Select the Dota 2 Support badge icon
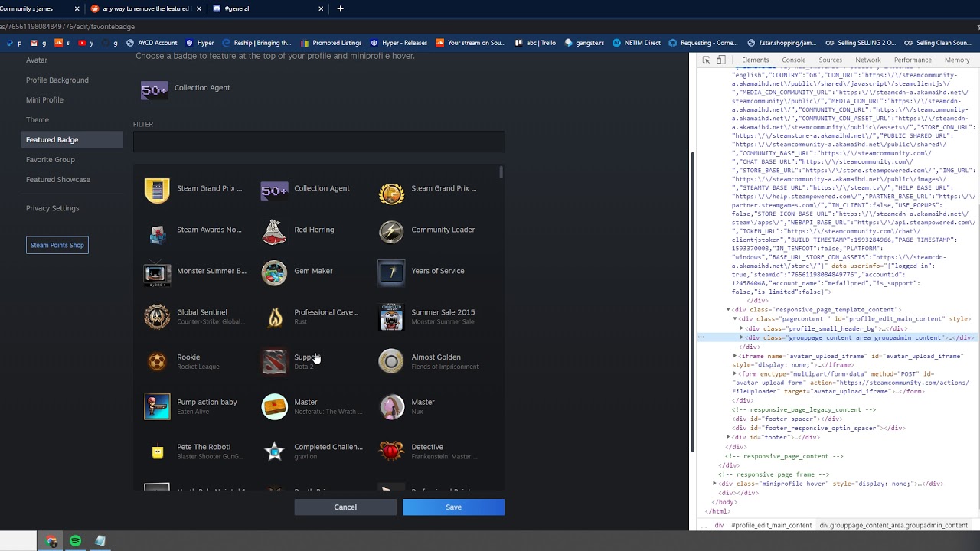 click(x=274, y=361)
